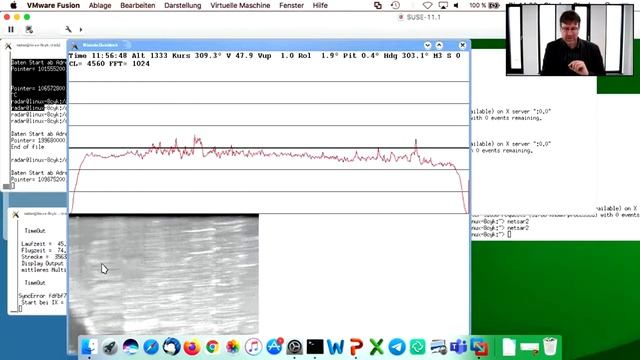640x360 pixels.
Task: Click the X icon of upper-left terminal window
Action: tap(8, 46)
